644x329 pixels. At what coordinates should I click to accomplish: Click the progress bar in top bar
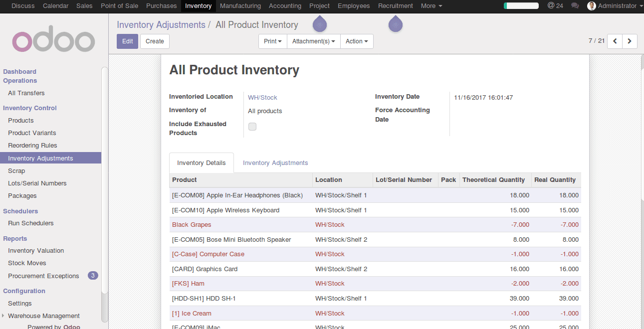coord(521,6)
